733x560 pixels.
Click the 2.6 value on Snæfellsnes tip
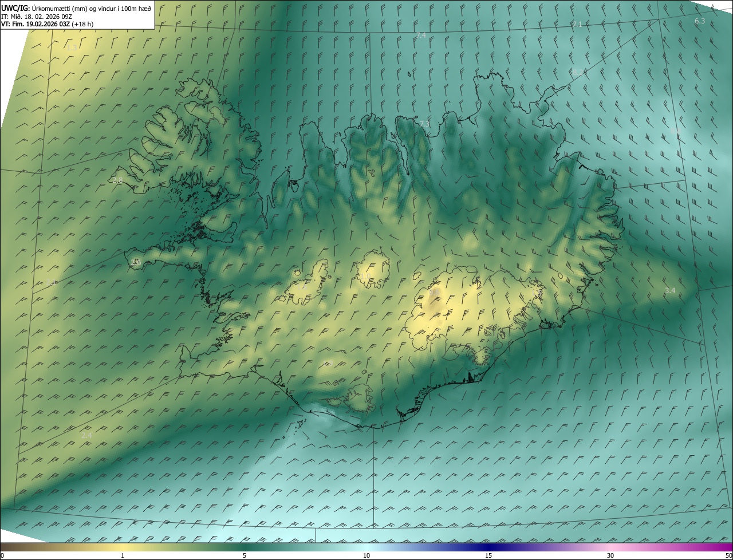click(136, 262)
